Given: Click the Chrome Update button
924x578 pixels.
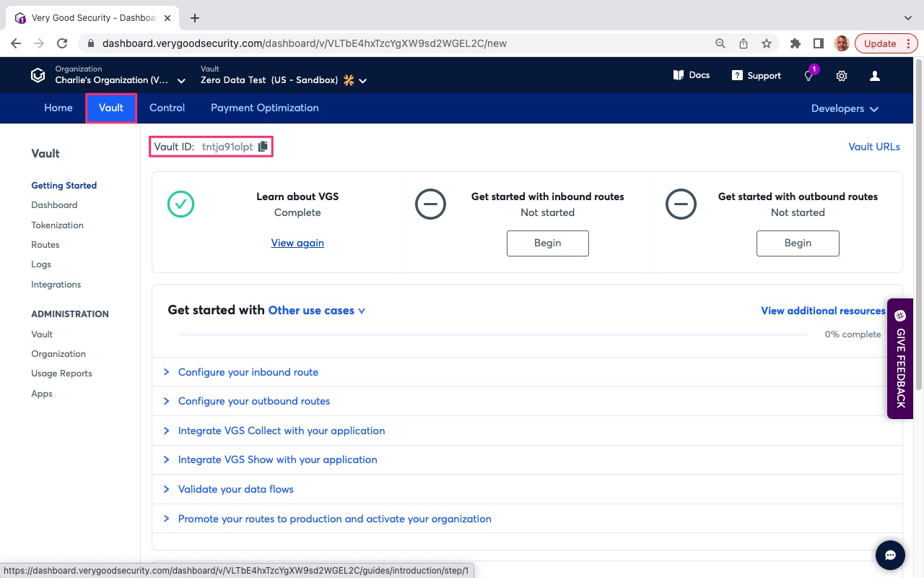Looking at the screenshot, I should 885,43.
